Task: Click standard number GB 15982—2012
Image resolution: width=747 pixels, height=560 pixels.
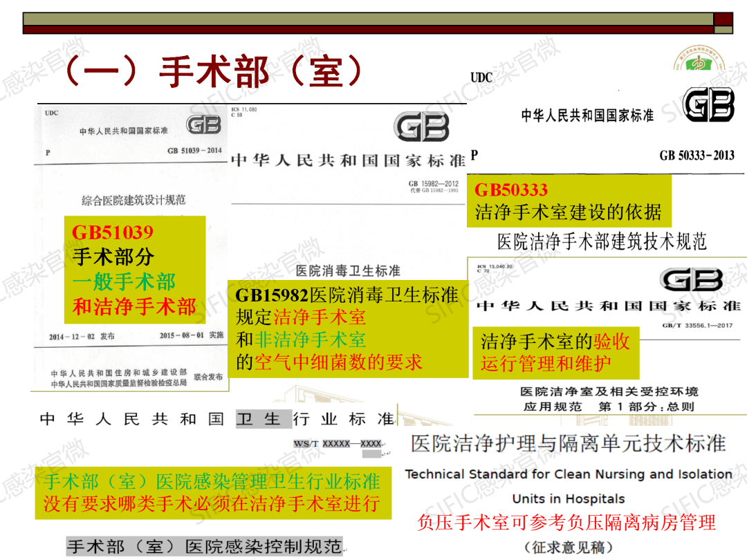Action: [x=434, y=183]
